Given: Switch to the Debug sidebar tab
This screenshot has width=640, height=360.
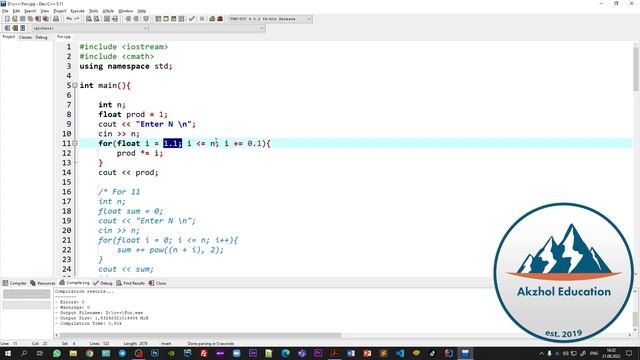Looking at the screenshot, I should point(41,37).
